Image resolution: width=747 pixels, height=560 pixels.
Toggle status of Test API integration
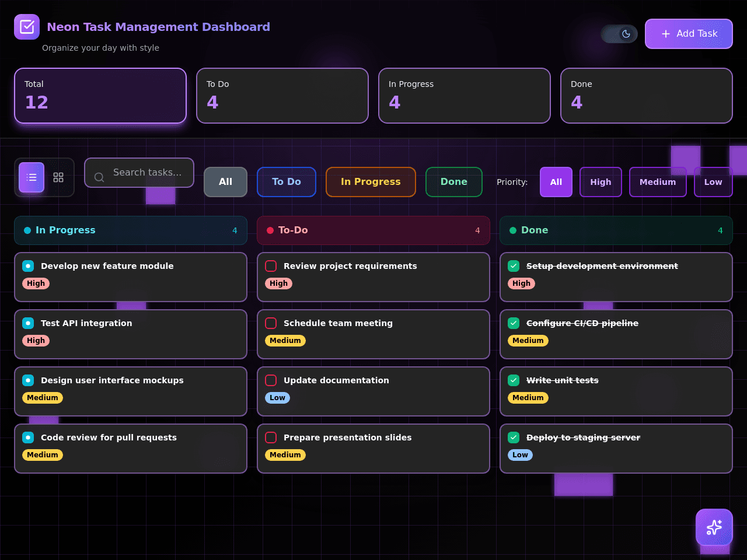point(28,323)
